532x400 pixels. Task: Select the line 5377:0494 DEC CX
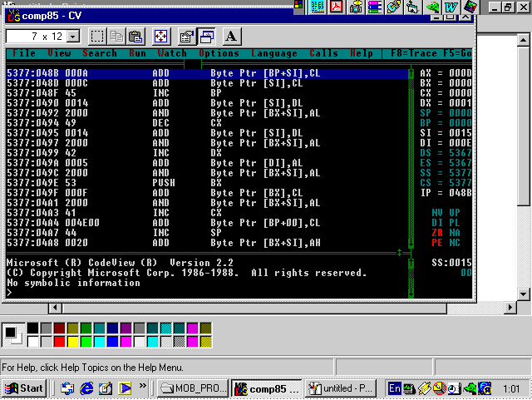[207, 123]
